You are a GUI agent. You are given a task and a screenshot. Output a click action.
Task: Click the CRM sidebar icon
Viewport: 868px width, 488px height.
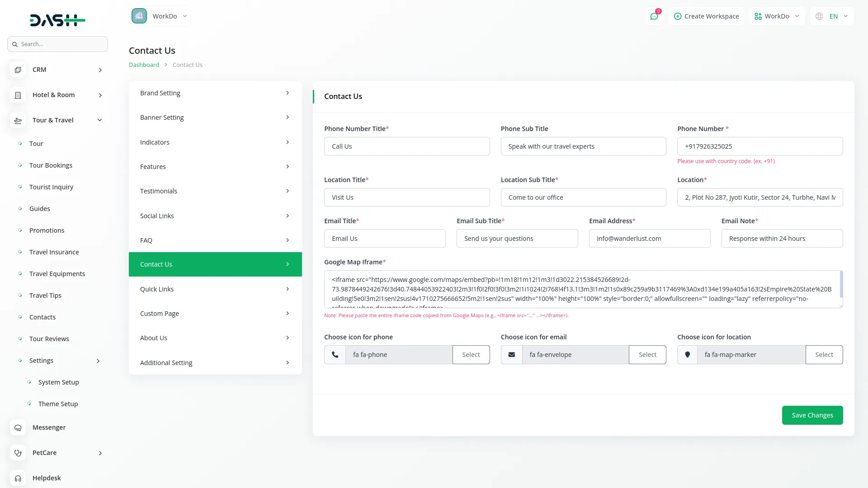(x=18, y=70)
